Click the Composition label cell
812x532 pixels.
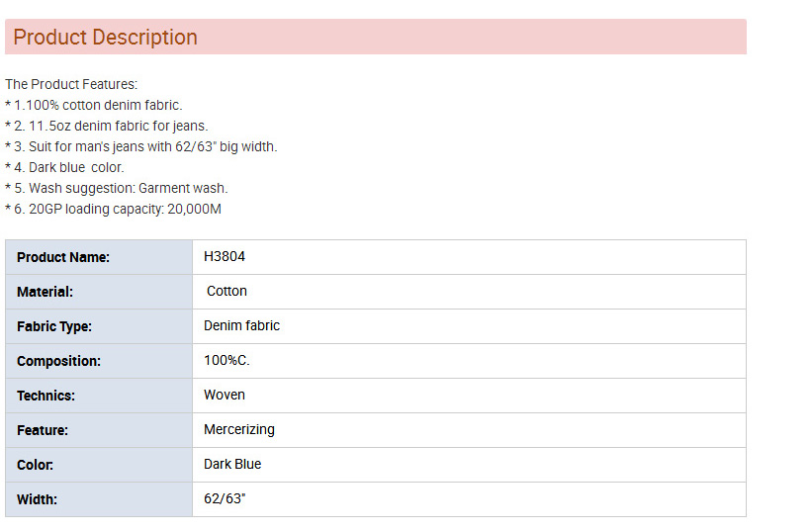[99, 361]
